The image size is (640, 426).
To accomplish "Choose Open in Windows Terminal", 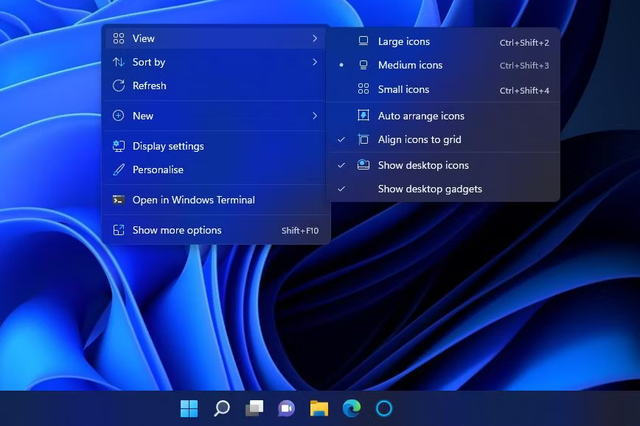I will click(x=216, y=200).
